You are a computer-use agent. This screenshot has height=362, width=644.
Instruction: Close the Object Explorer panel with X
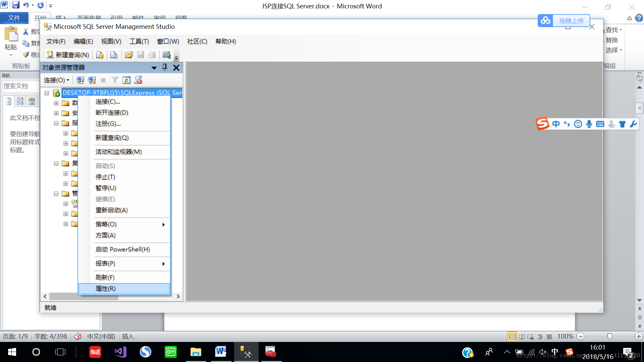(x=176, y=68)
